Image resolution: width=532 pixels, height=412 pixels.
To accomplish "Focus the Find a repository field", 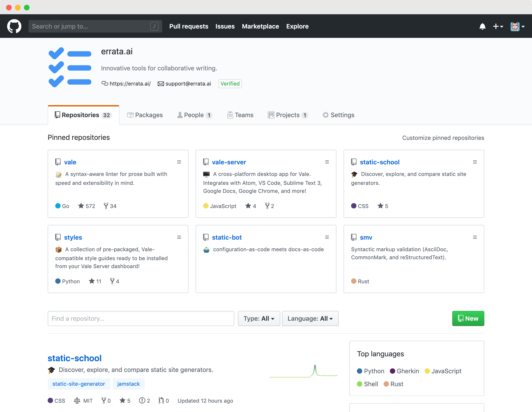I will pyautogui.click(x=141, y=318).
